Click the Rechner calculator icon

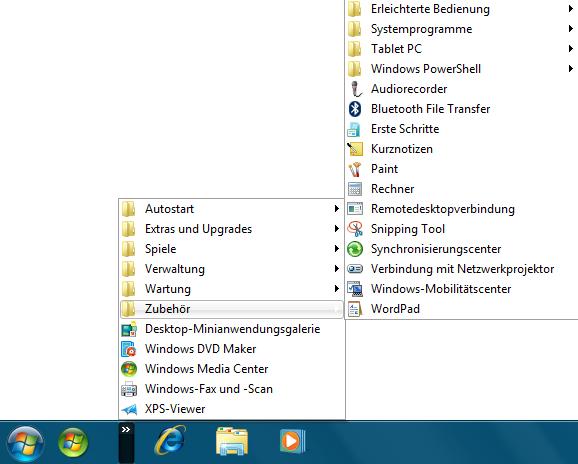click(355, 189)
